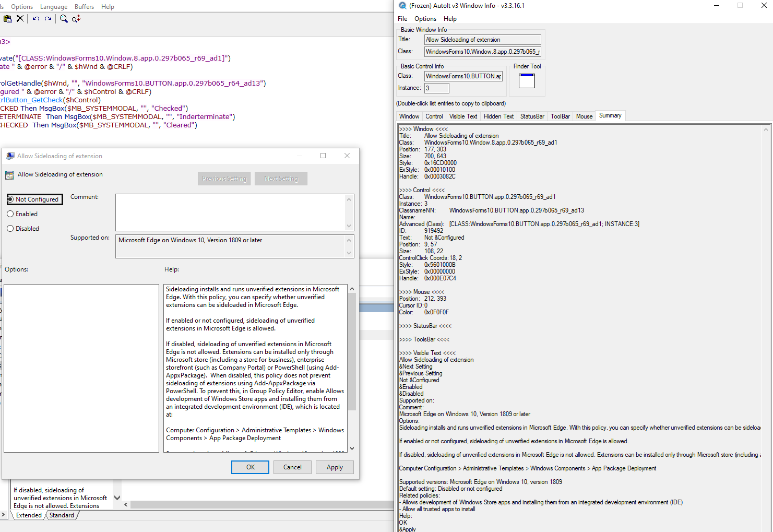Click the 'ControlClick Coords: 18, 2' line
773x532 pixels.
[x=431, y=258]
